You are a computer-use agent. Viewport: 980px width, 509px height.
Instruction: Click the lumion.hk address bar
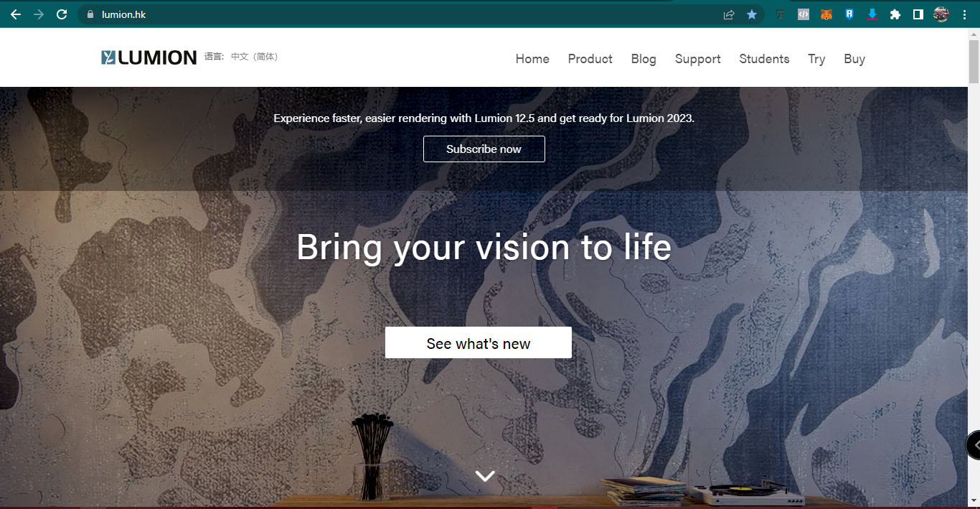coord(402,14)
